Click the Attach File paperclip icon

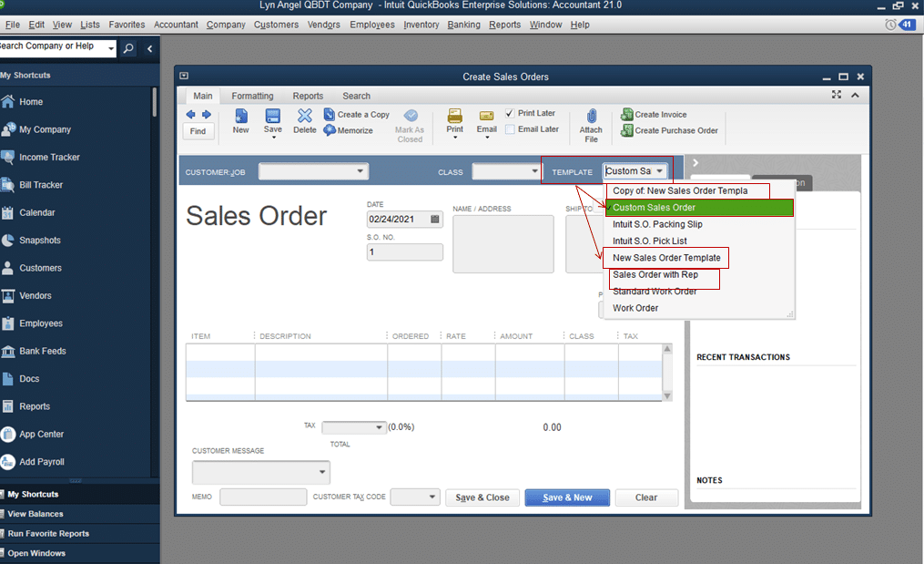point(591,116)
